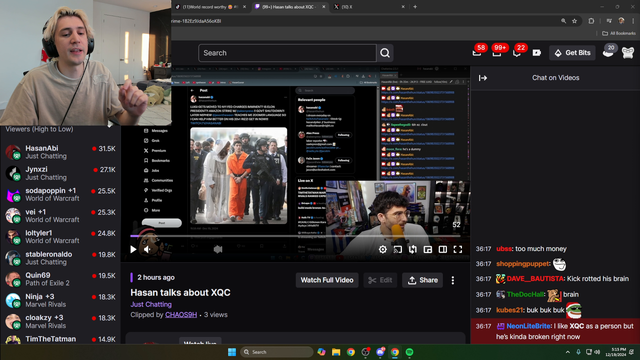
Task: Open File Explorer from taskbar
Action: coord(336,352)
